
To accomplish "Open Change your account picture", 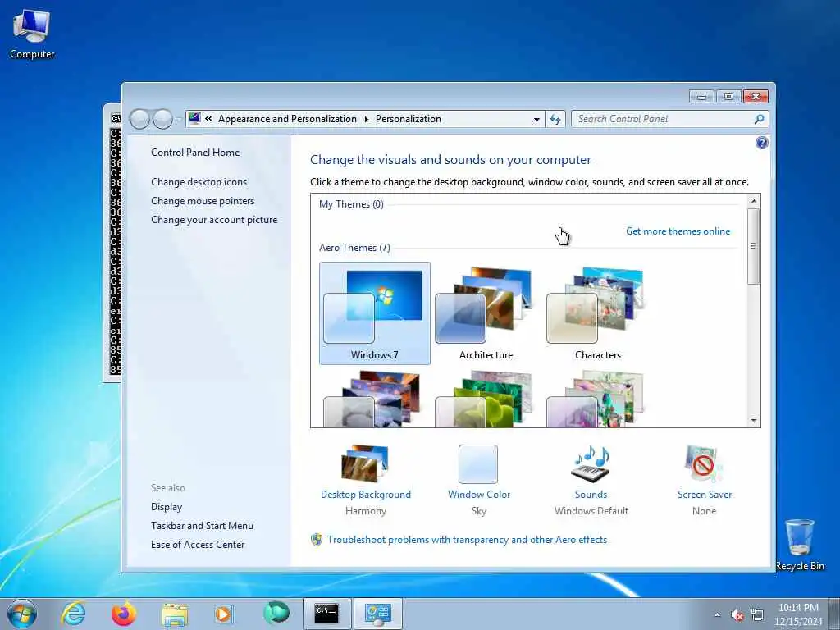I will (x=214, y=220).
